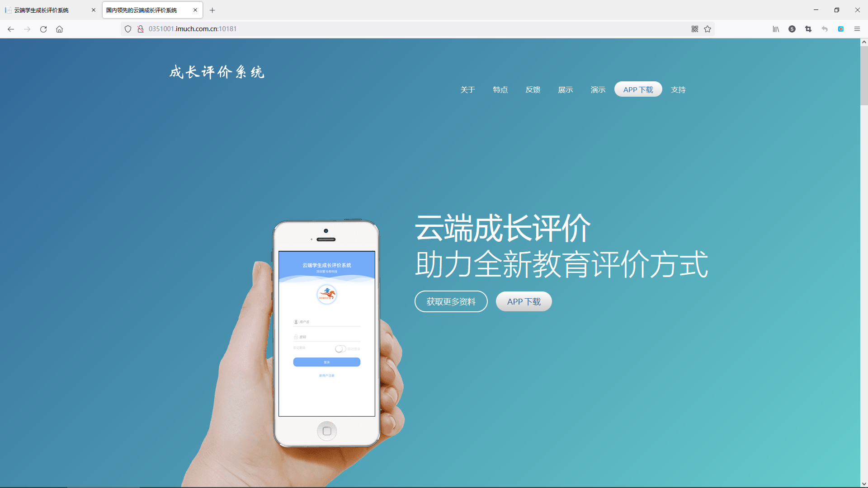This screenshot has height=488, width=868.
Task: Toggle the browser sidebar panel icon
Action: click(x=776, y=28)
